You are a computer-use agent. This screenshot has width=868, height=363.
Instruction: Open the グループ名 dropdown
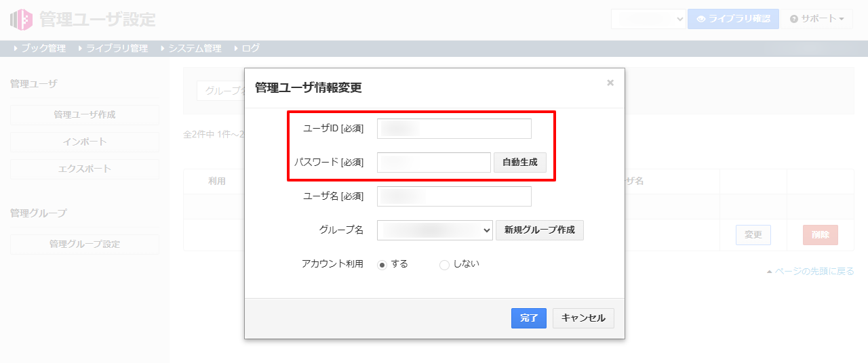435,230
